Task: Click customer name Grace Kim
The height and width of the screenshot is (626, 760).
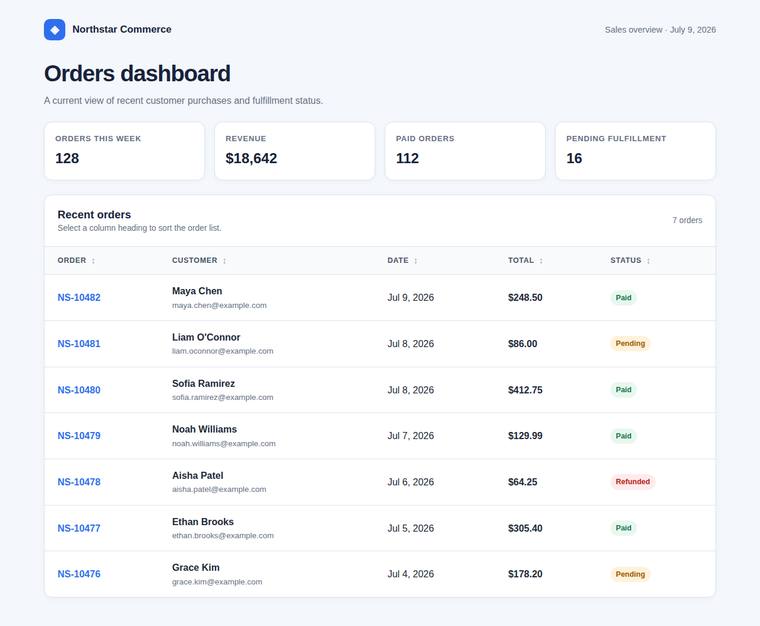Action: pos(196,567)
